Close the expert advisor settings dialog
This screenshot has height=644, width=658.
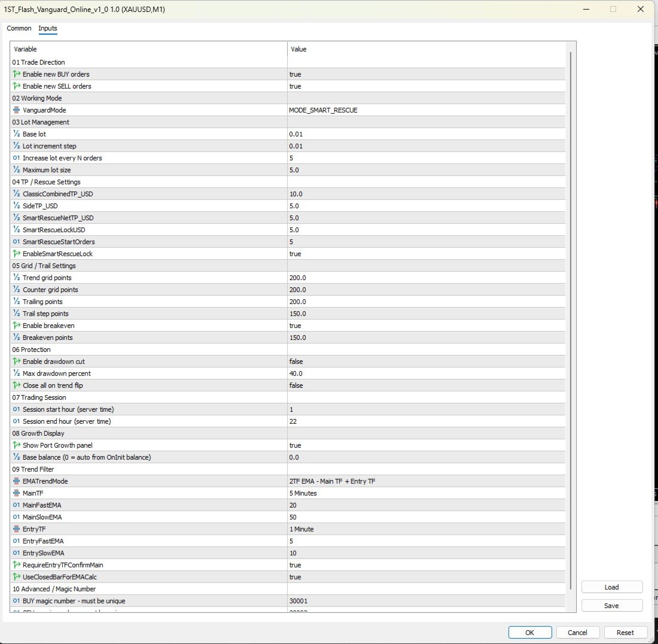tap(641, 9)
